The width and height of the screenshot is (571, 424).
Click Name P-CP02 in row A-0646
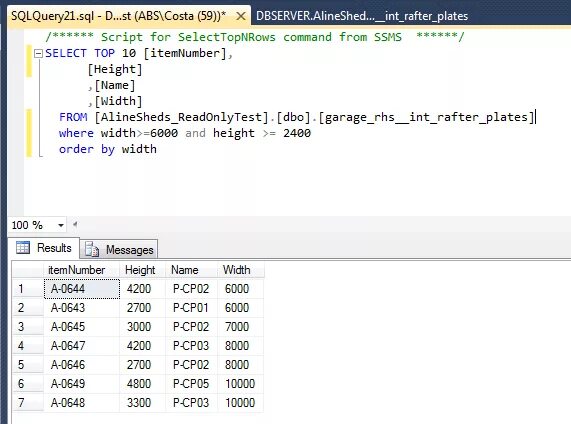(192, 365)
